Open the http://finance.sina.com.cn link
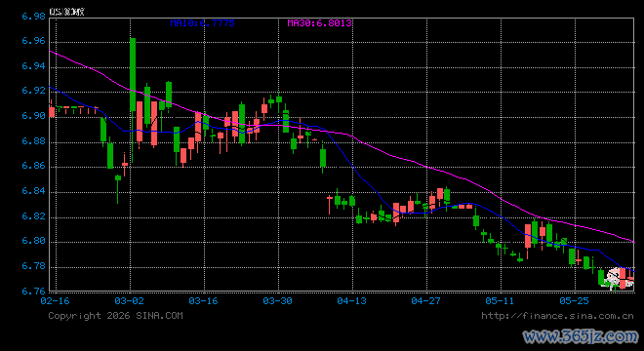This screenshot has height=351, width=644. [x=557, y=316]
